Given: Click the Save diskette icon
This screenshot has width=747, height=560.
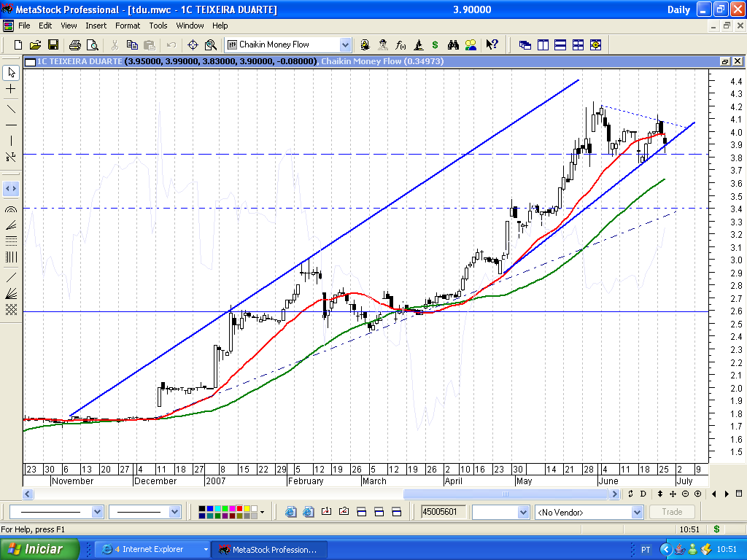Looking at the screenshot, I should pos(53,44).
